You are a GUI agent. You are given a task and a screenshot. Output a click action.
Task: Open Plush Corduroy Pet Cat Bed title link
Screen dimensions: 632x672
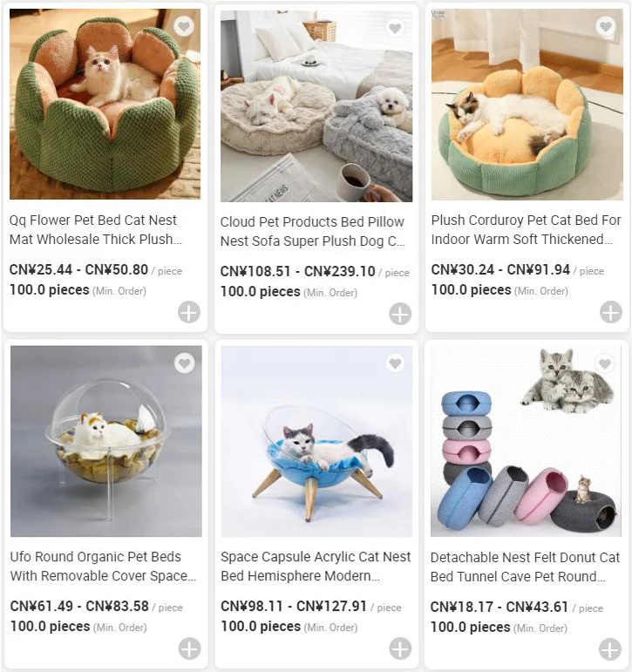[x=527, y=229]
